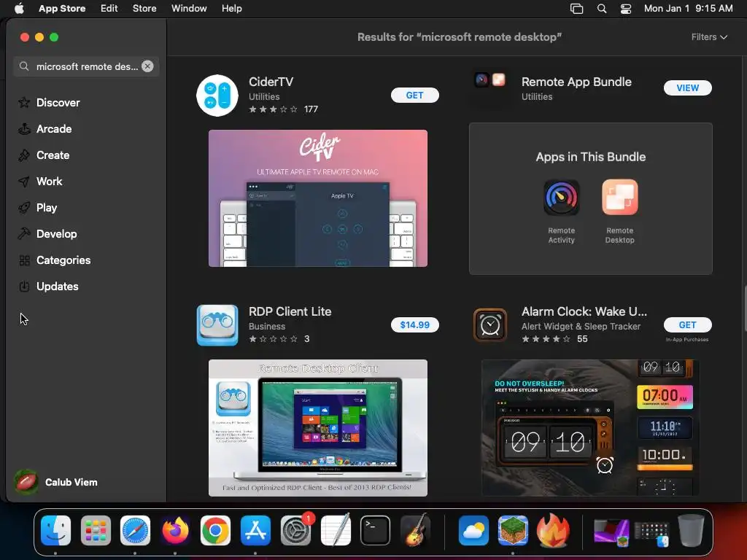Open the Remote App Bundle title
Screen dimensions: 747x560
[576, 82]
